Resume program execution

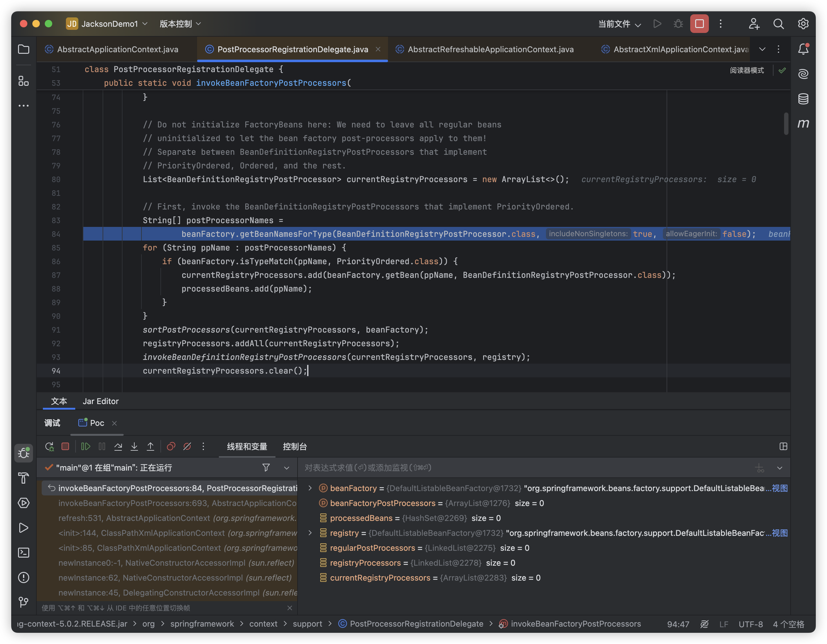(85, 447)
